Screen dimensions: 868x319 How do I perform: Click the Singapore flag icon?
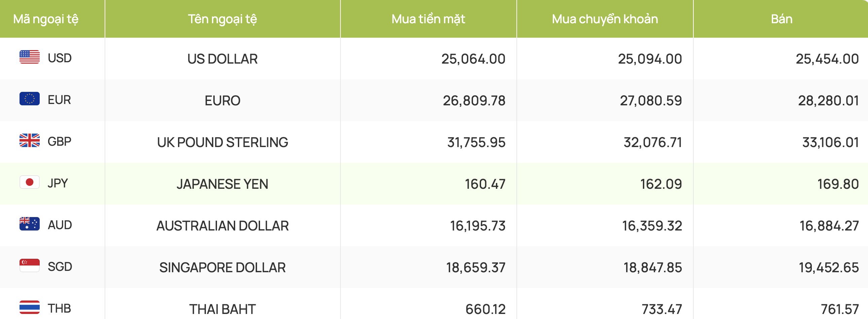coord(30,265)
